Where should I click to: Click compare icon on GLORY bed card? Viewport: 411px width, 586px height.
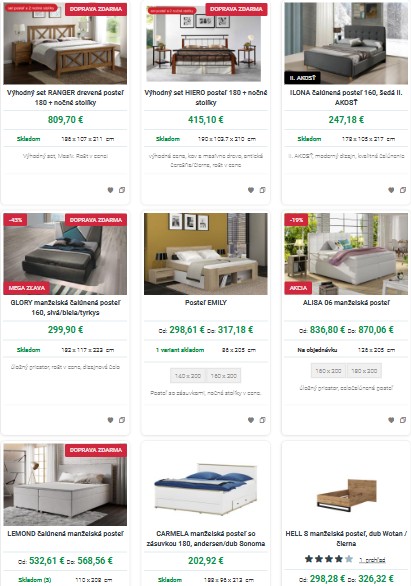click(x=122, y=420)
